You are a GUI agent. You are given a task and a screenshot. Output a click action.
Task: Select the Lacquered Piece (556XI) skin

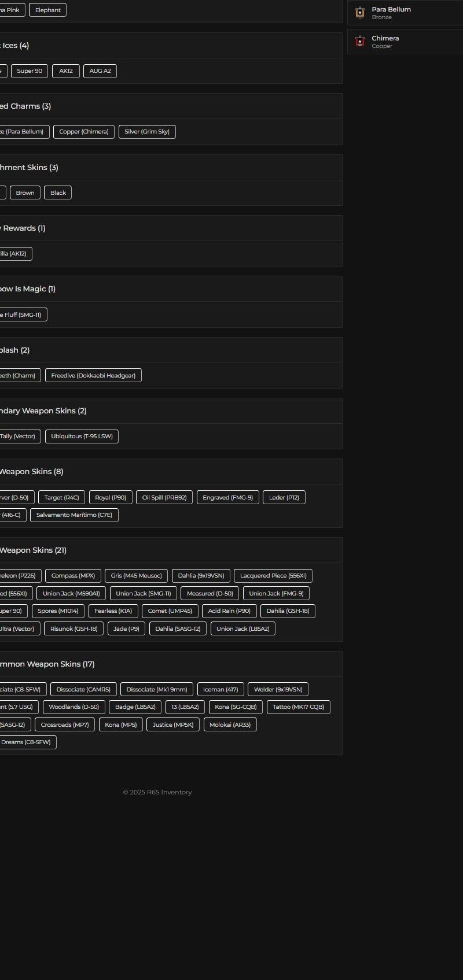tap(273, 576)
